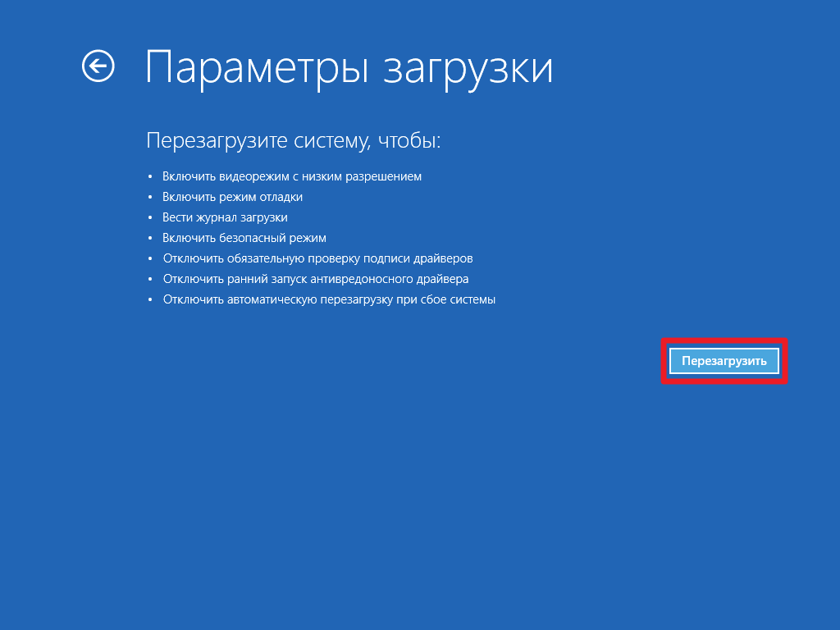Click the Перезагрузить button
This screenshot has height=630, width=840.
point(724,361)
